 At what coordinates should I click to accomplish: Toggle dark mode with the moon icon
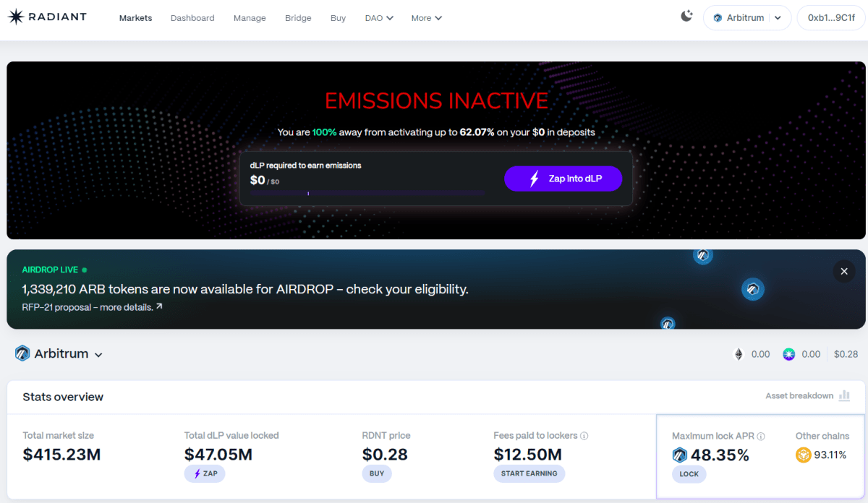pos(686,17)
